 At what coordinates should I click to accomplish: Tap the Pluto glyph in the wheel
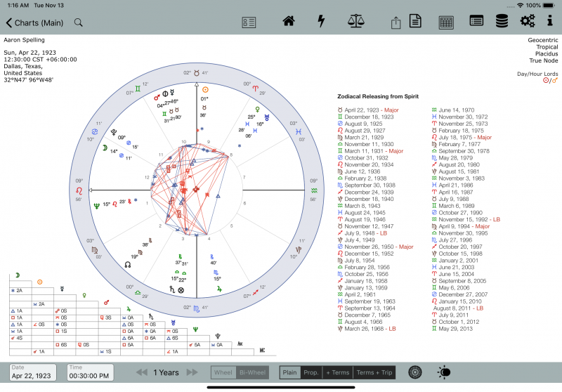(x=114, y=132)
